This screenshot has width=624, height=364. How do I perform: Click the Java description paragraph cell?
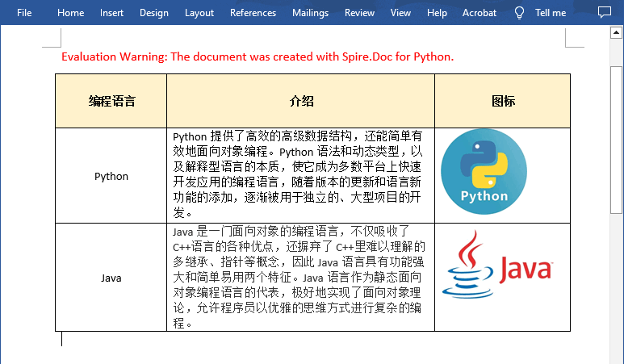click(x=301, y=278)
